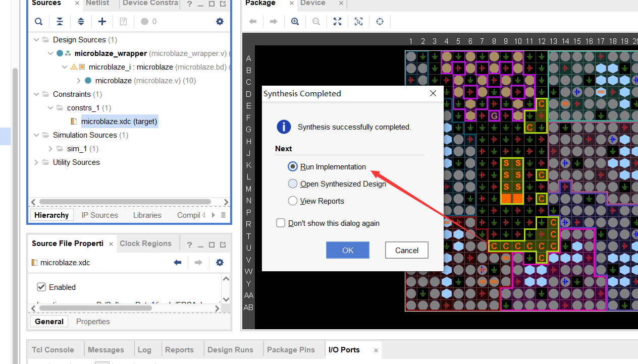This screenshot has width=638, height=364.
Task: Expand the sim_1 tree node
Action: coord(50,149)
